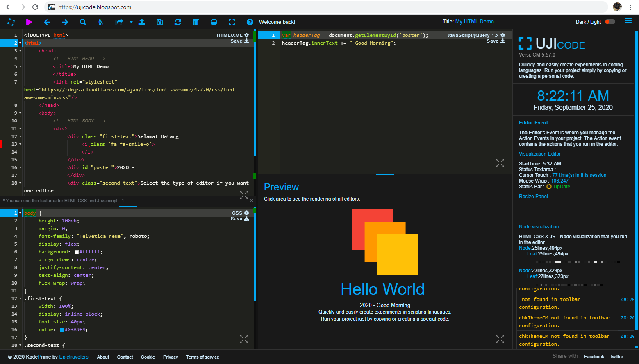Viewport: 639px width, 364px height.
Task: Click the Hello World heading in Preview
Action: (x=382, y=289)
